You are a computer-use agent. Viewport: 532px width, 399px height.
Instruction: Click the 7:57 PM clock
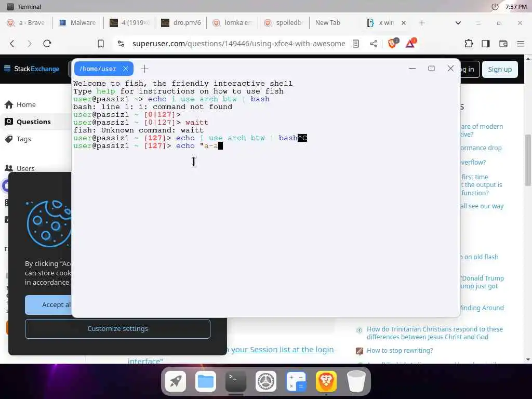click(x=516, y=6)
